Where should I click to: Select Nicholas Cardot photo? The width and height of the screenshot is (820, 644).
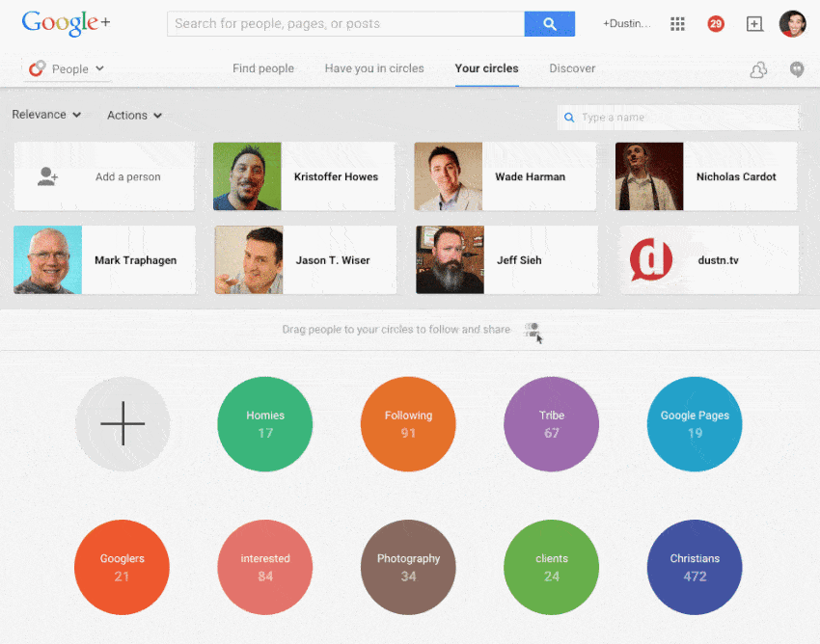tap(649, 176)
